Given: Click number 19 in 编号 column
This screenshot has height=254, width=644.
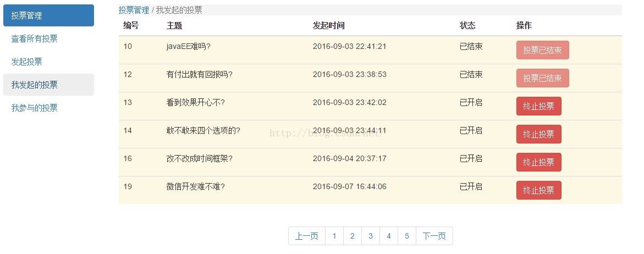Looking at the screenshot, I should point(128,187).
